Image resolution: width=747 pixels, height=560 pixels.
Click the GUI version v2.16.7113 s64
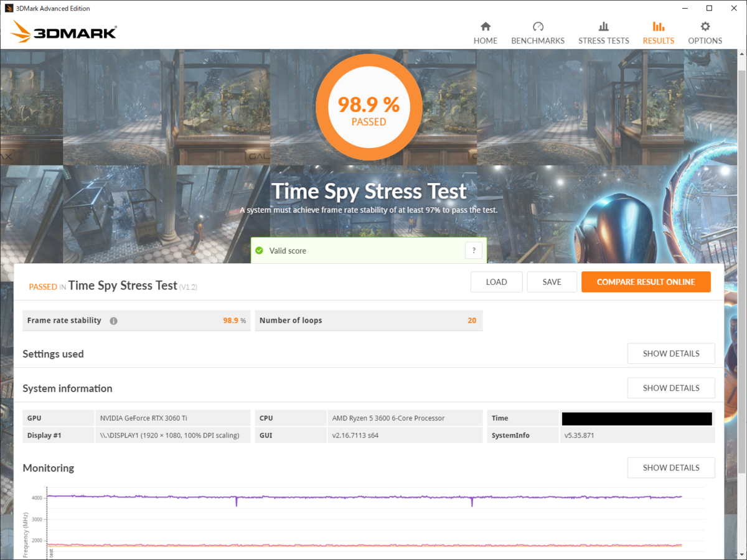pyautogui.click(x=355, y=436)
